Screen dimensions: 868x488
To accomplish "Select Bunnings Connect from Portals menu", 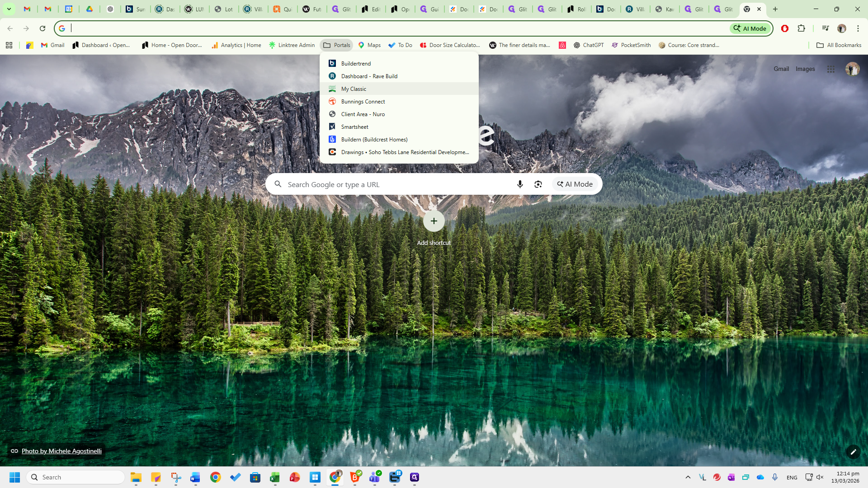I will [363, 102].
